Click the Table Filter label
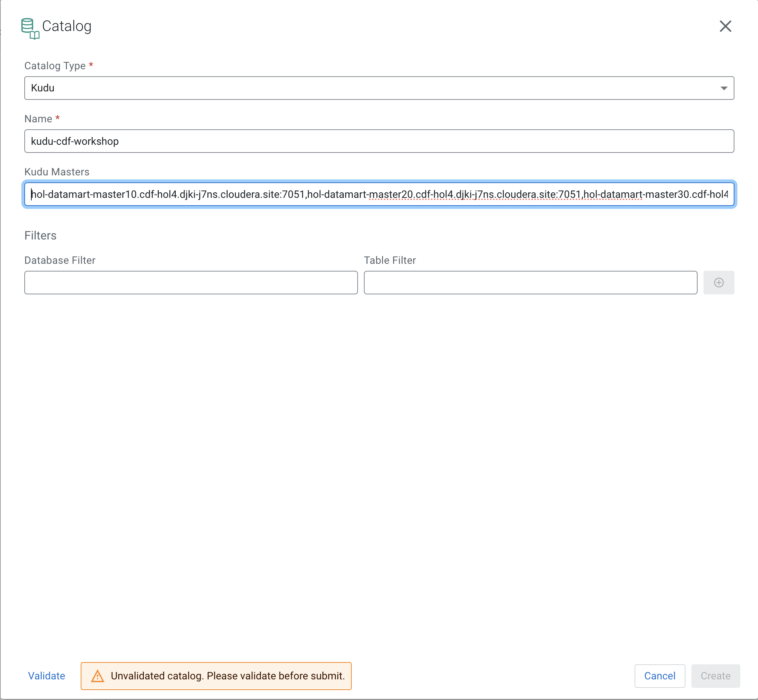 390,260
